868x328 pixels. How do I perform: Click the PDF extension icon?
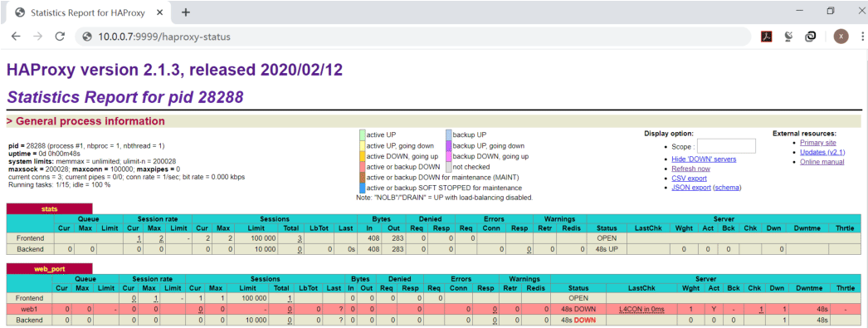(x=766, y=37)
